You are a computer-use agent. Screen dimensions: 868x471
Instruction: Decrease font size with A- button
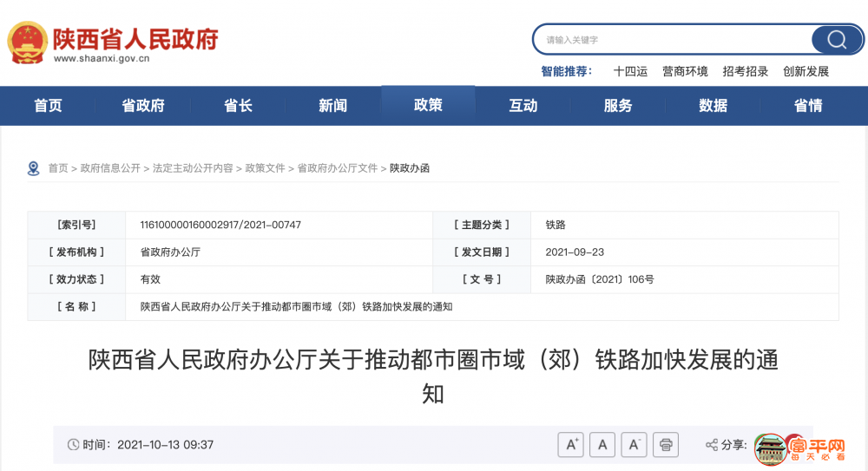pos(634,445)
